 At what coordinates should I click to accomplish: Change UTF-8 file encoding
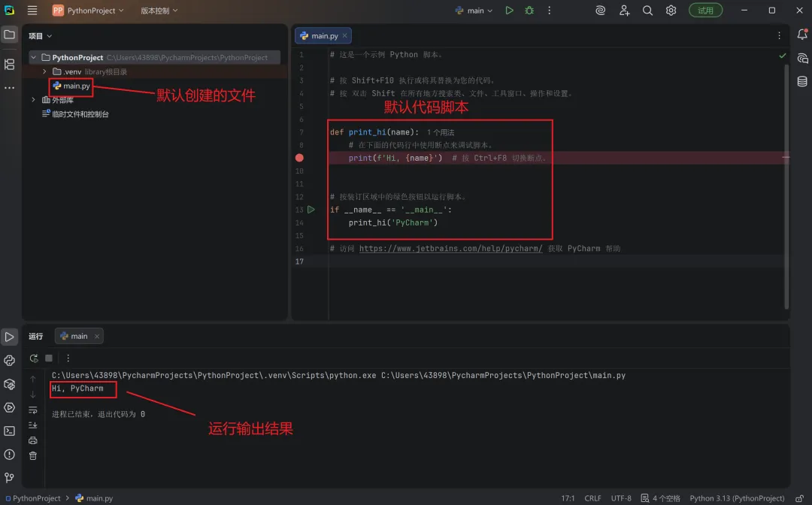pyautogui.click(x=621, y=498)
